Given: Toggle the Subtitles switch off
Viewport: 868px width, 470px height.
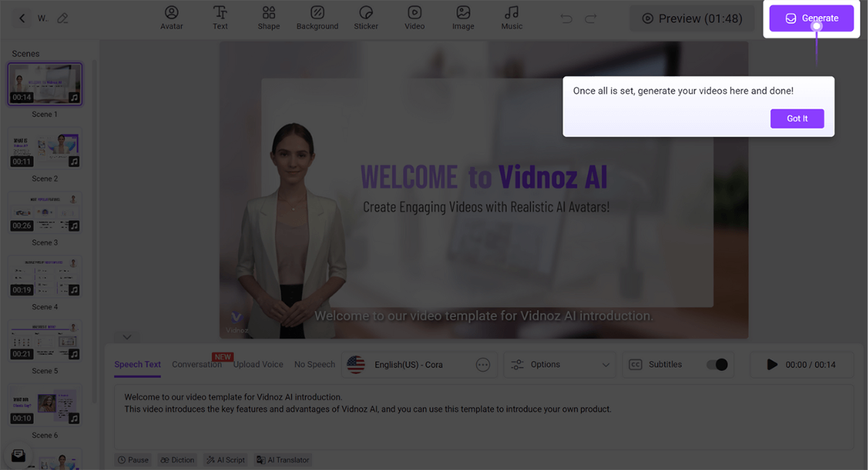Looking at the screenshot, I should point(716,364).
